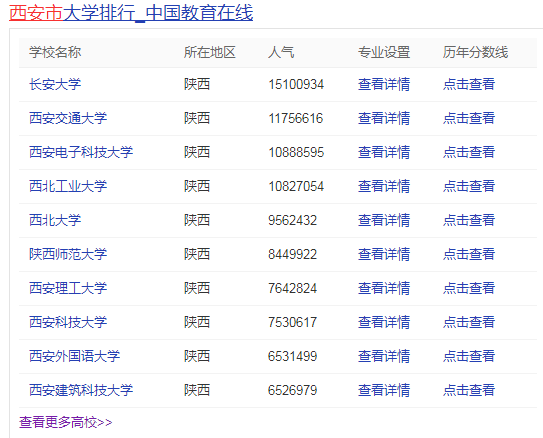Screen dimensions: 543x438
Task: Click the 查看更多高校>> link
Action: tap(65, 422)
